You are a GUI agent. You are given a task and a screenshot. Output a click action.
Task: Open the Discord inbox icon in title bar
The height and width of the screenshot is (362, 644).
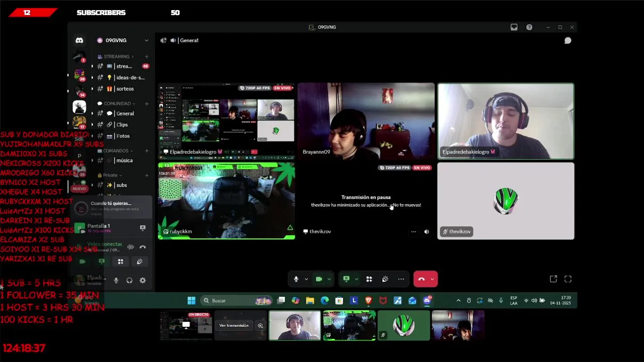pyautogui.click(x=514, y=27)
